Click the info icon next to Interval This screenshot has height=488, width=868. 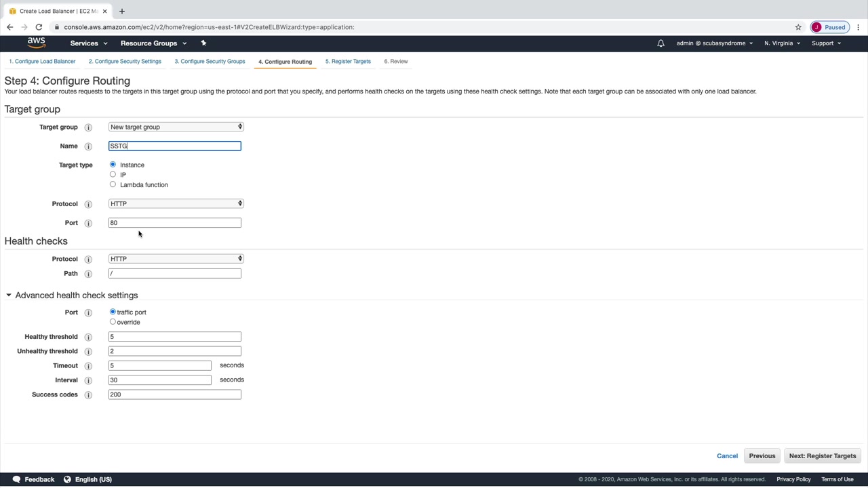tap(88, 380)
